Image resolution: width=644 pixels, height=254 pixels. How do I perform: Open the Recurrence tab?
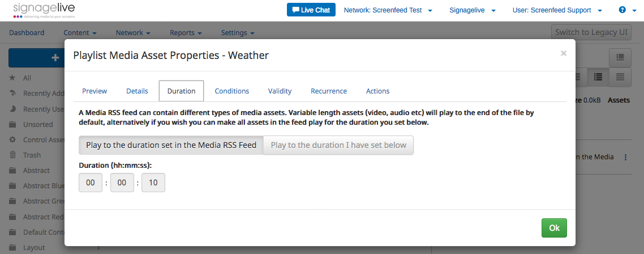[329, 91]
